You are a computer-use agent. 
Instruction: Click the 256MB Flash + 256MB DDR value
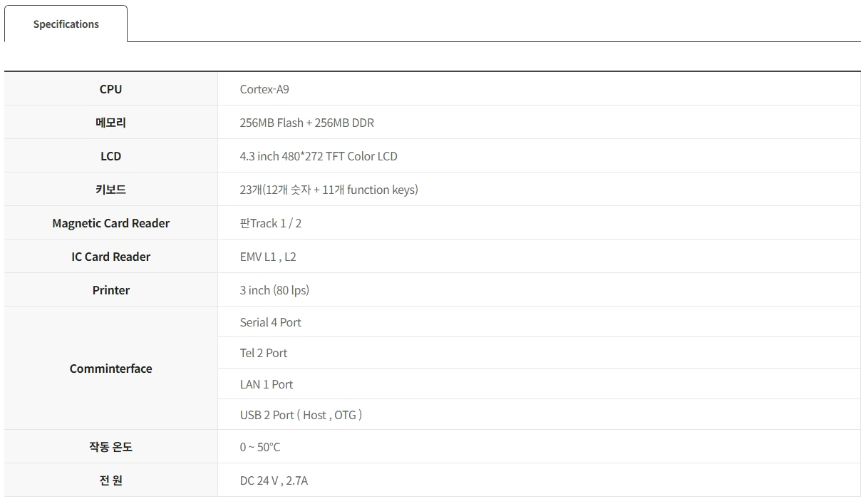point(306,123)
